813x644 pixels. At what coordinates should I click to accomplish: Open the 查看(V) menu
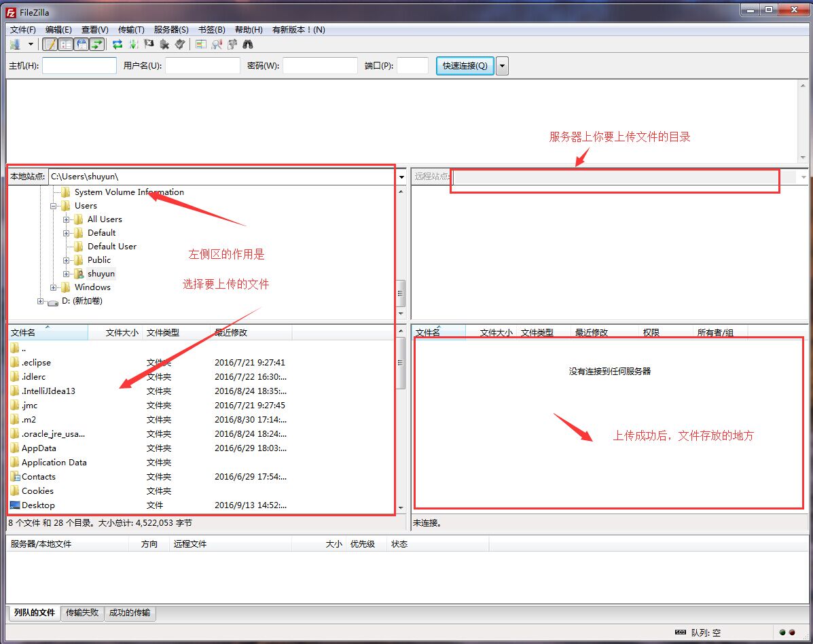pyautogui.click(x=95, y=30)
